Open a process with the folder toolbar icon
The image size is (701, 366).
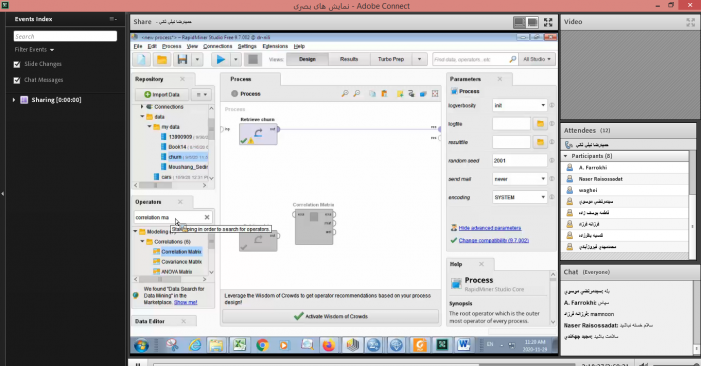pyautogui.click(x=162, y=59)
